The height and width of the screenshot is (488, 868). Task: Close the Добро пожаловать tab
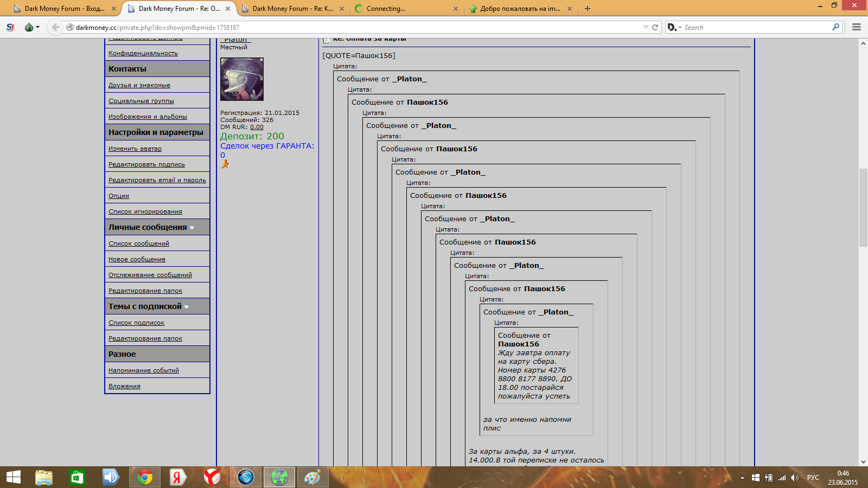[569, 9]
